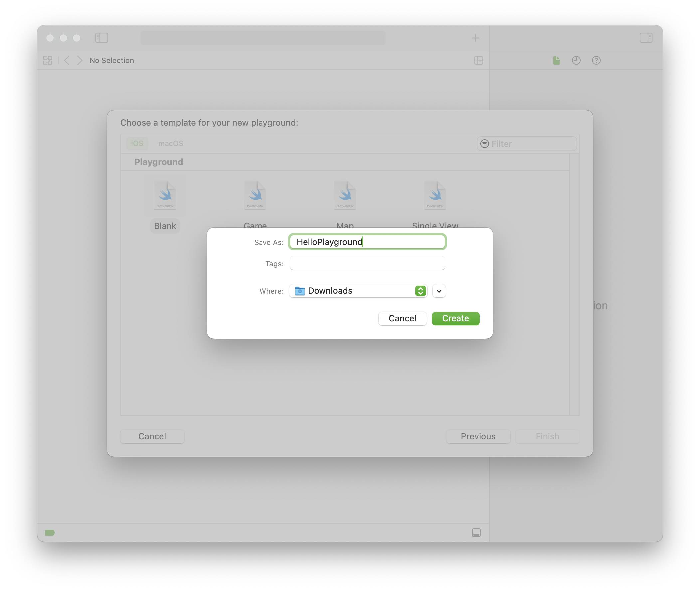
Task: Click the Previous button
Action: pos(478,436)
